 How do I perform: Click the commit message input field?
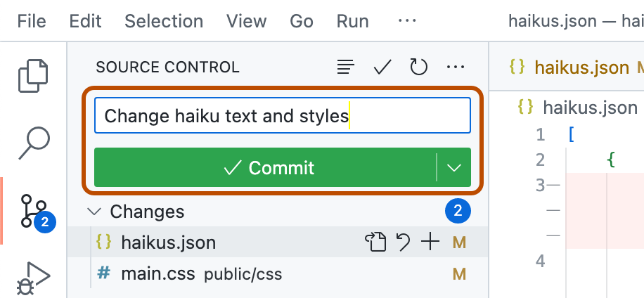[282, 115]
